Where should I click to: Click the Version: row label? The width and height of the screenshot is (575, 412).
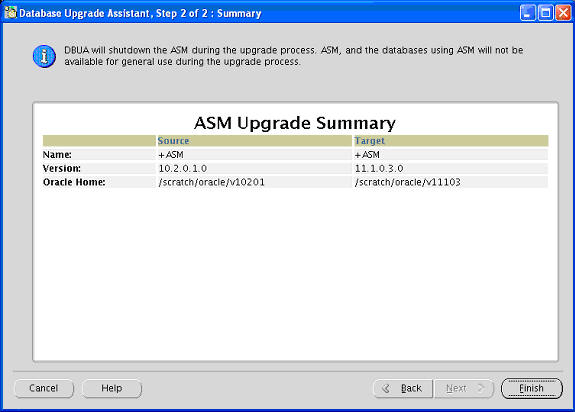(62, 168)
